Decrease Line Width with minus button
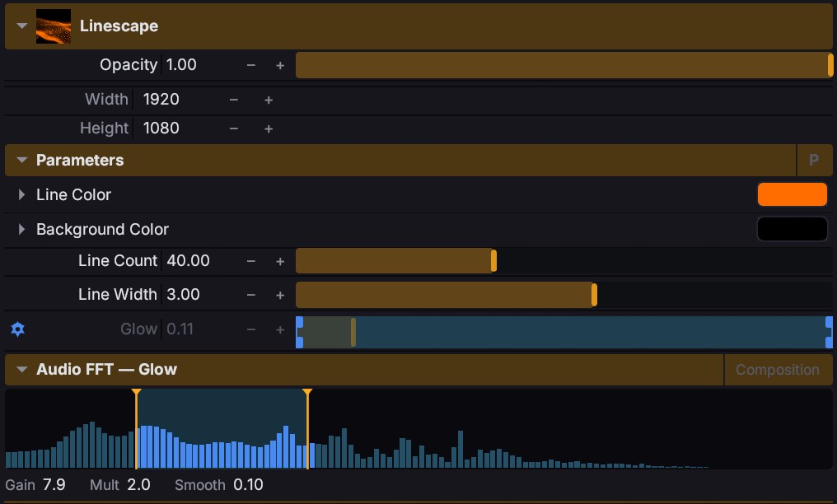837x504 pixels. point(251,295)
